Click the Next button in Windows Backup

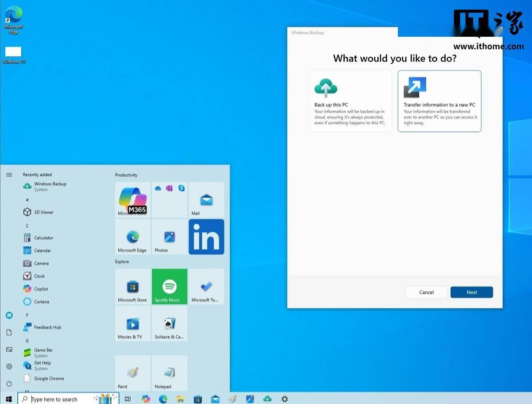(471, 292)
